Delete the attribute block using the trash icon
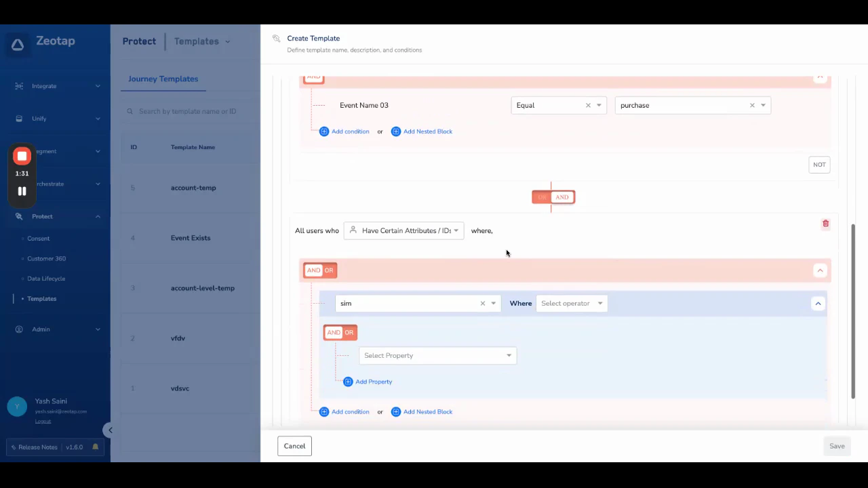This screenshot has width=868, height=488. (x=825, y=223)
